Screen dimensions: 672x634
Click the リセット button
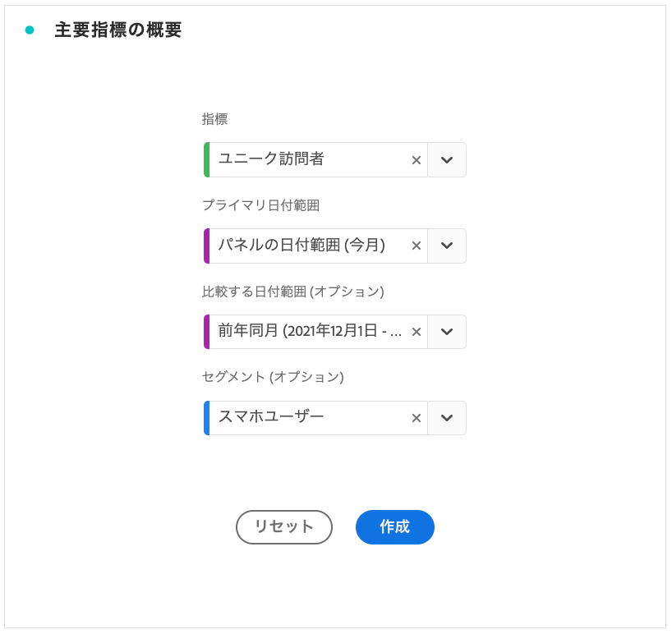pyautogui.click(x=283, y=527)
